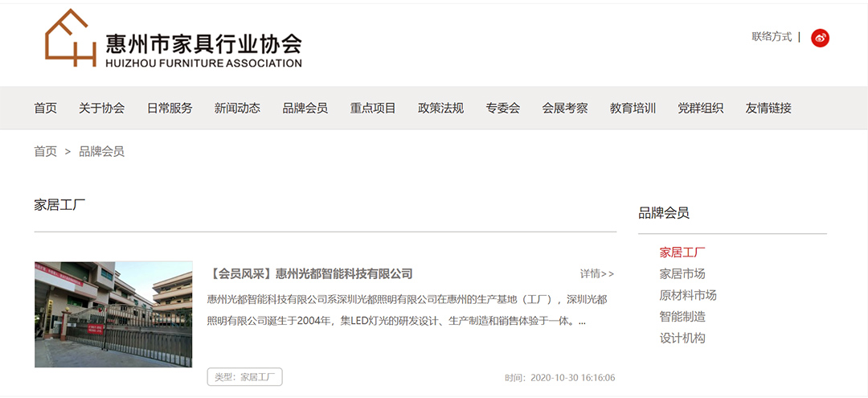Image resolution: width=868 pixels, height=398 pixels.
Task: Select 政策法规 from the navigation bar
Action: tap(440, 109)
